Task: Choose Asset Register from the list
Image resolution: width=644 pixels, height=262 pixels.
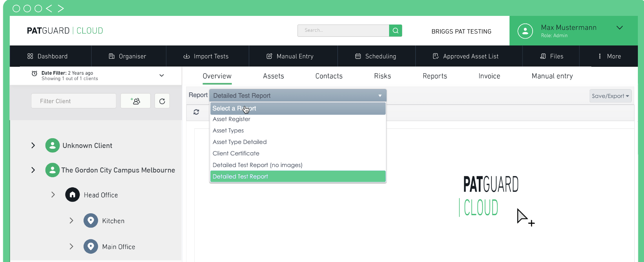Action: coord(298,119)
